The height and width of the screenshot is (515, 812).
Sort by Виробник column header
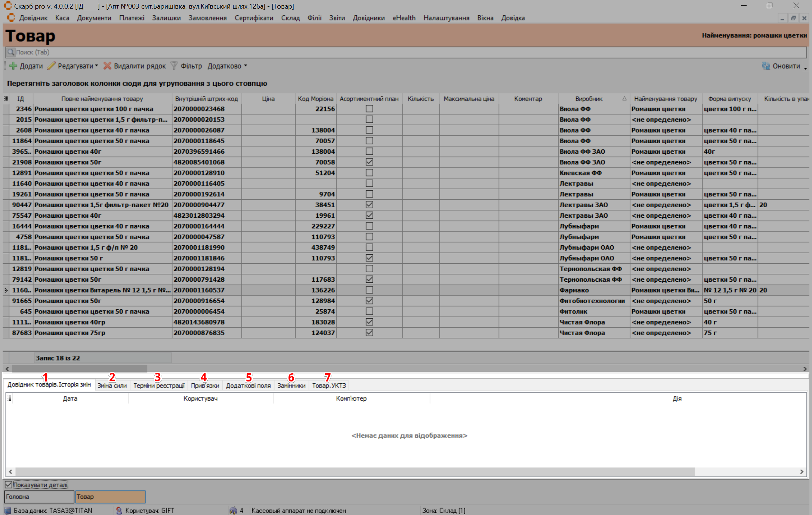pyautogui.click(x=589, y=99)
